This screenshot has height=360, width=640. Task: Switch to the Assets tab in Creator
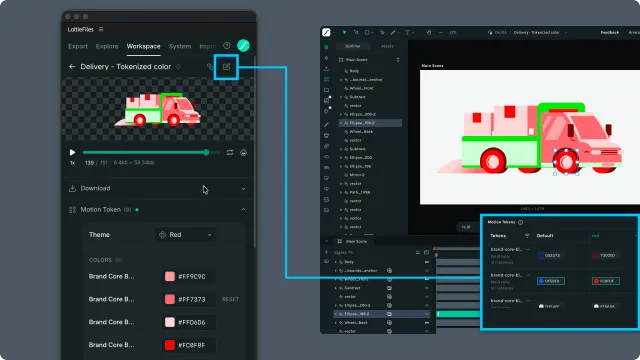tap(387, 46)
